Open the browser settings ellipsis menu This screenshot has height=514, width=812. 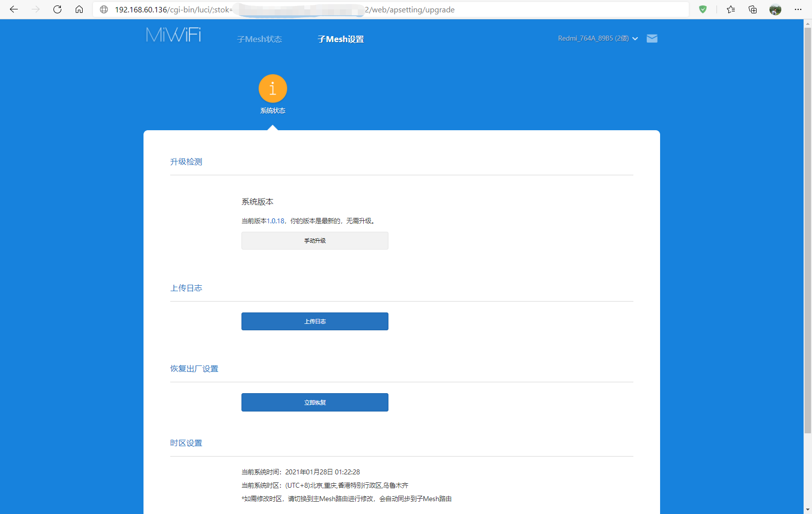798,9
